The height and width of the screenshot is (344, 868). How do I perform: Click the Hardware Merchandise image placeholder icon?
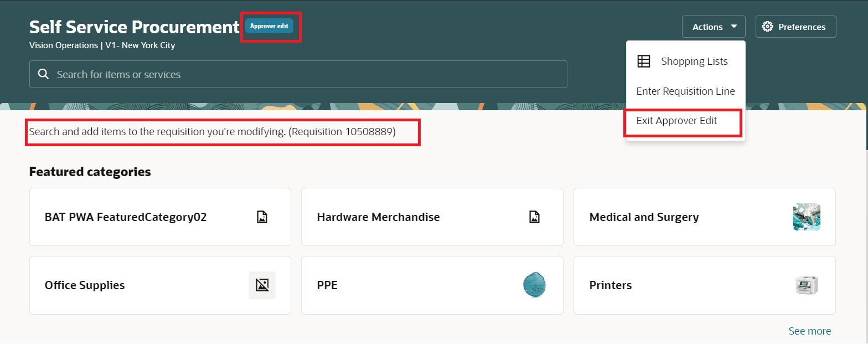point(534,217)
